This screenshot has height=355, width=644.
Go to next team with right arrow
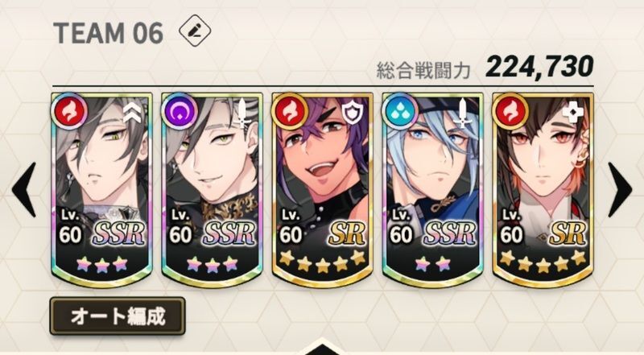[619, 190]
